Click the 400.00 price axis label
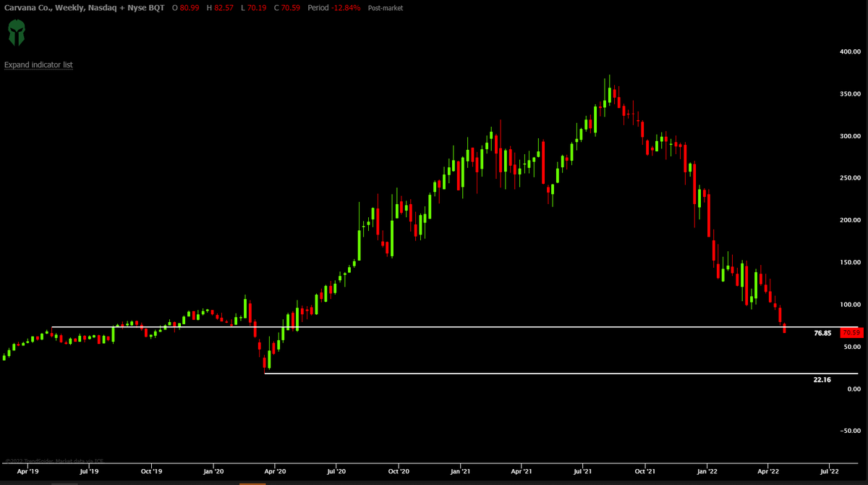 [x=849, y=52]
